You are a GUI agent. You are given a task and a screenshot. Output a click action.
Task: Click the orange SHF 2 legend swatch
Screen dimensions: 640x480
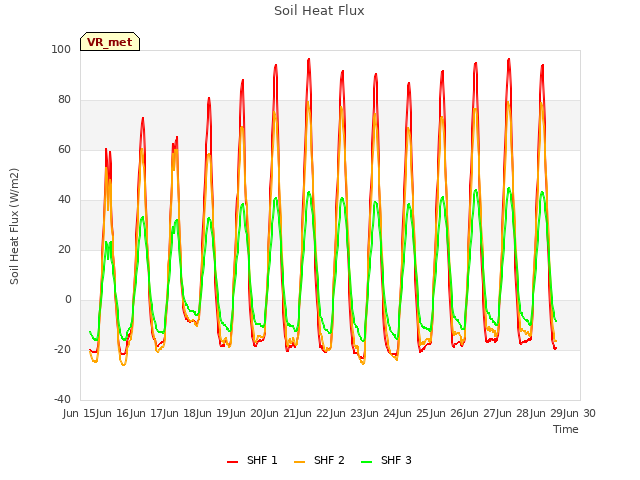point(300,461)
